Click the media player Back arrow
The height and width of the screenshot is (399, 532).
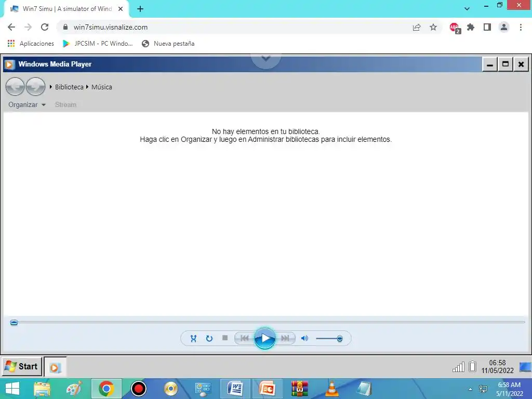(15, 87)
